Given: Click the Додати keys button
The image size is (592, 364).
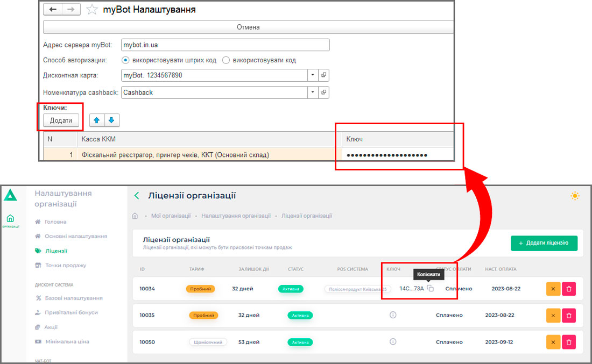Looking at the screenshot, I should (x=61, y=120).
